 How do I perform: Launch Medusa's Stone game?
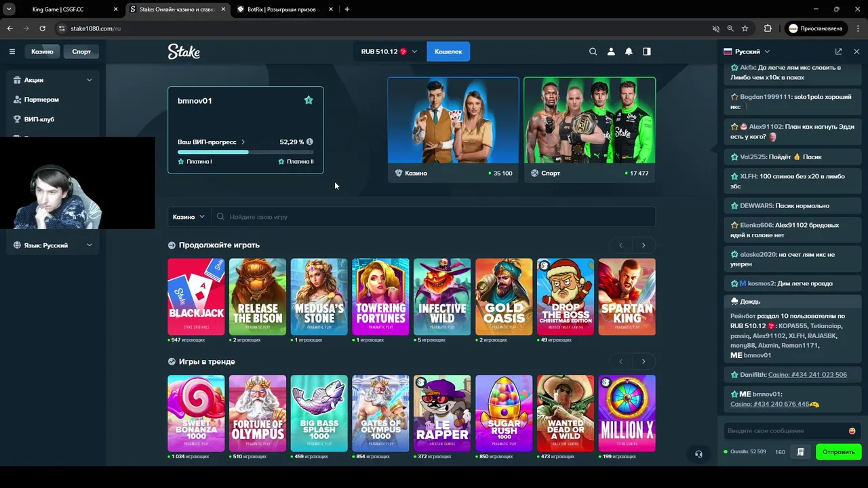tap(319, 297)
